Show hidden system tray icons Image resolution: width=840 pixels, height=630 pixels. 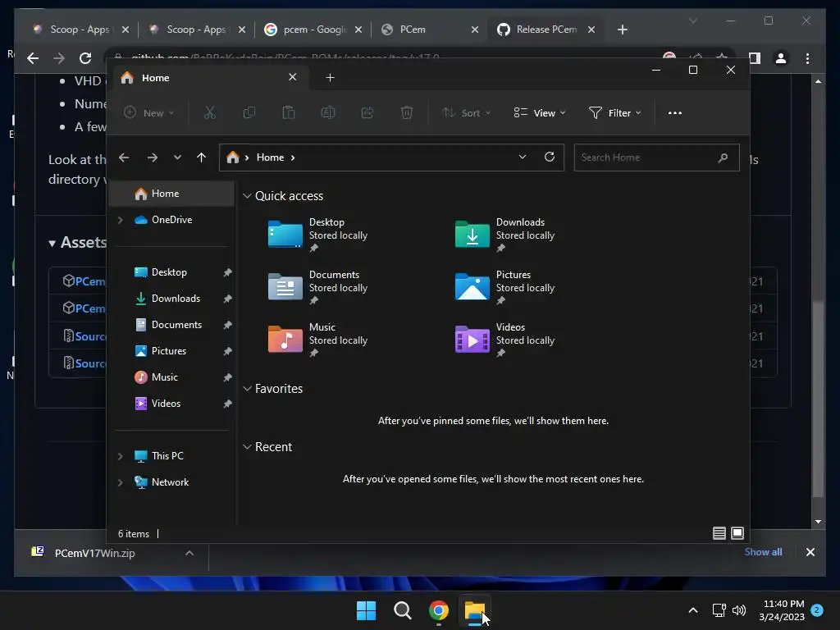692,610
